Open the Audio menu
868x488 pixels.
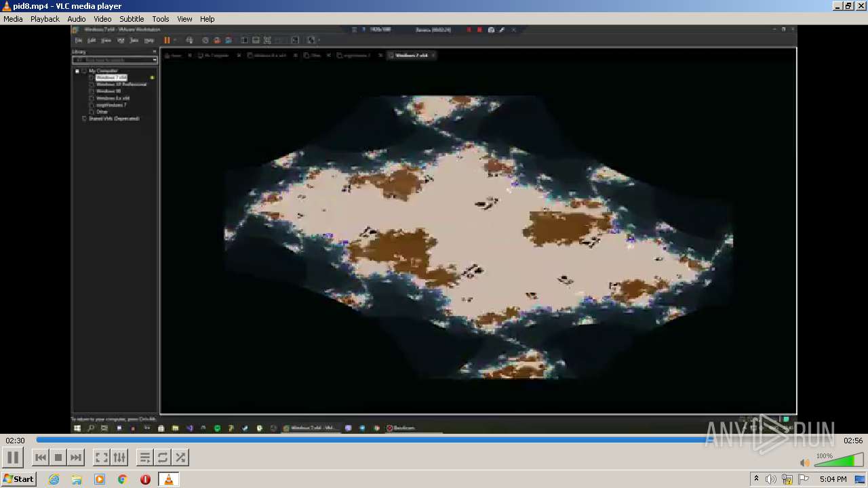77,19
